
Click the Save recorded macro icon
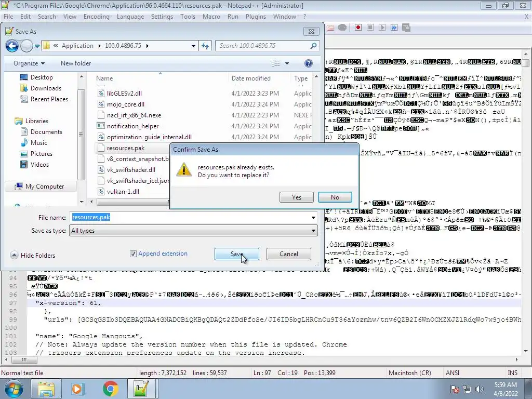pyautogui.click(x=406, y=28)
